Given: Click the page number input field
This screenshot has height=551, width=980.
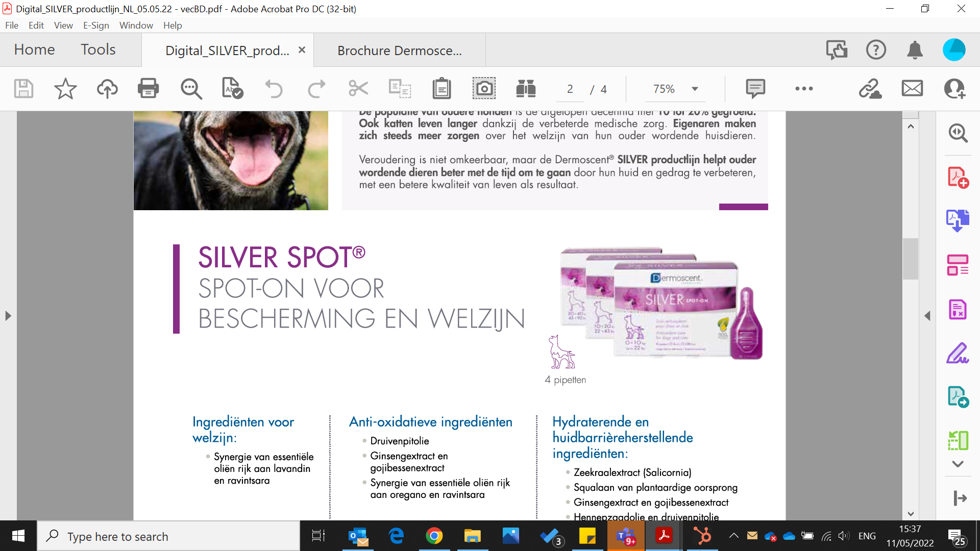Looking at the screenshot, I should (x=570, y=89).
